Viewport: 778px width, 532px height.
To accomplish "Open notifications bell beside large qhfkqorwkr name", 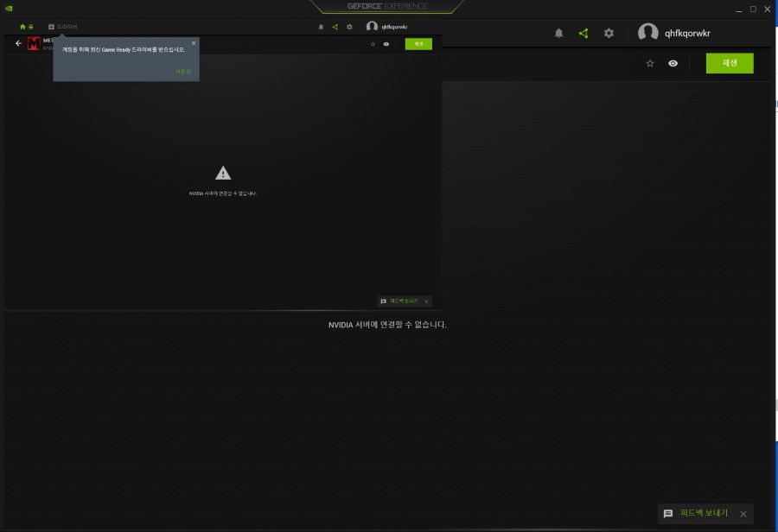I will [558, 33].
